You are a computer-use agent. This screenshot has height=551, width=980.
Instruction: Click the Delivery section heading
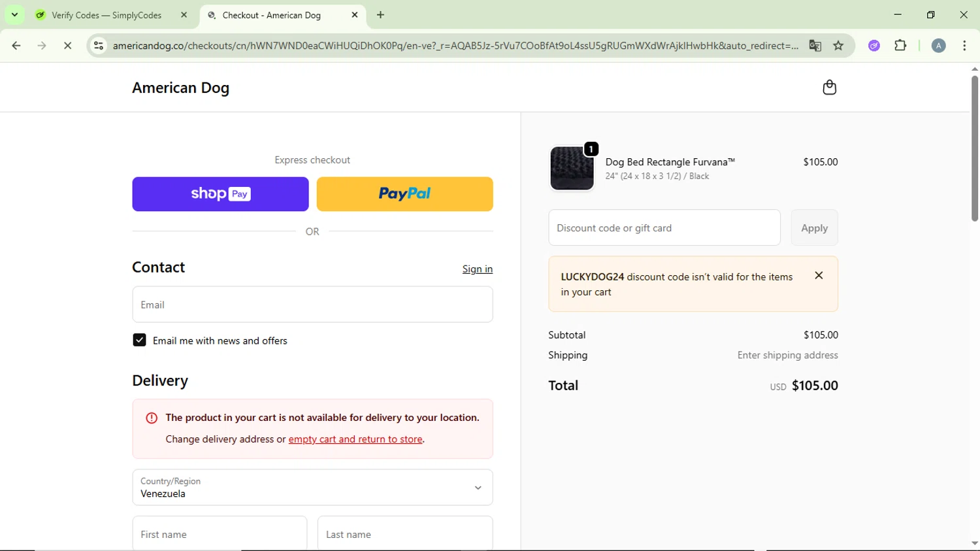pos(160,380)
